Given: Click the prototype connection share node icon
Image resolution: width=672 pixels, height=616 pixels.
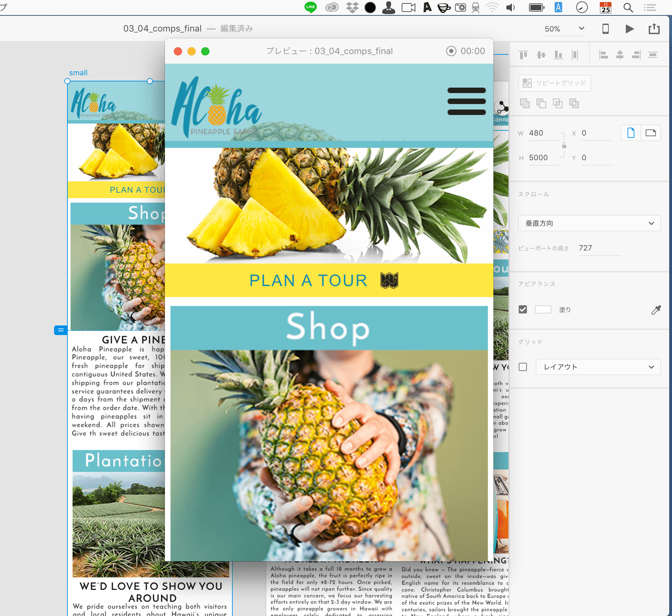Looking at the screenshot, I should pos(502,107).
